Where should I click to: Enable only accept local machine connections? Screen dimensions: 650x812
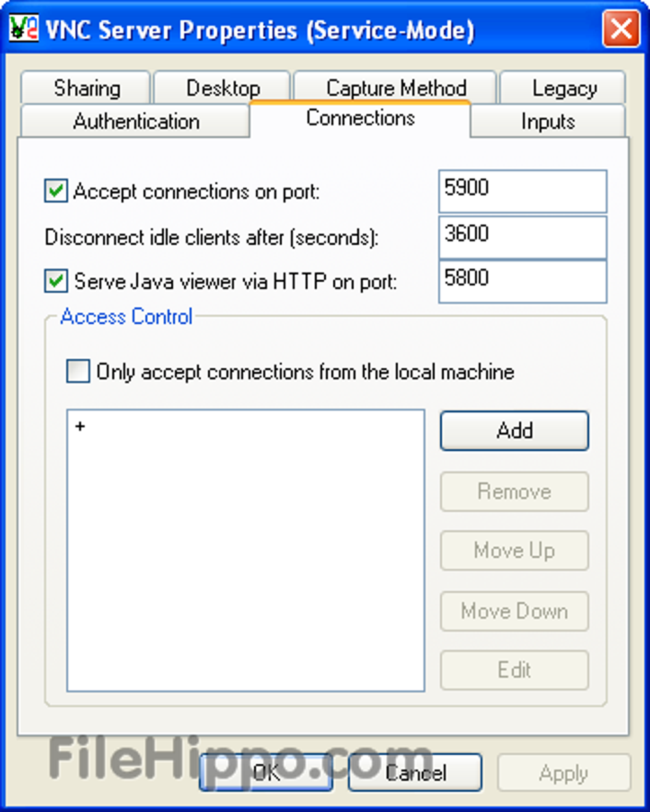(x=78, y=371)
